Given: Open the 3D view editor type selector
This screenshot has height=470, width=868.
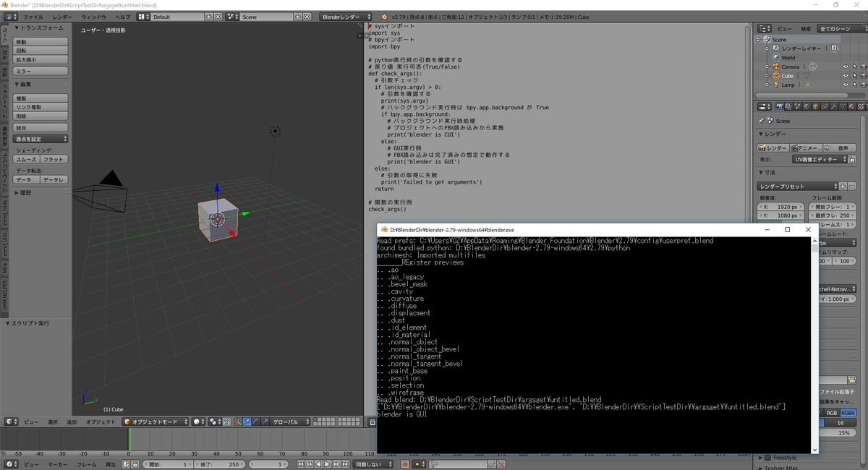Looking at the screenshot, I should [x=11, y=422].
